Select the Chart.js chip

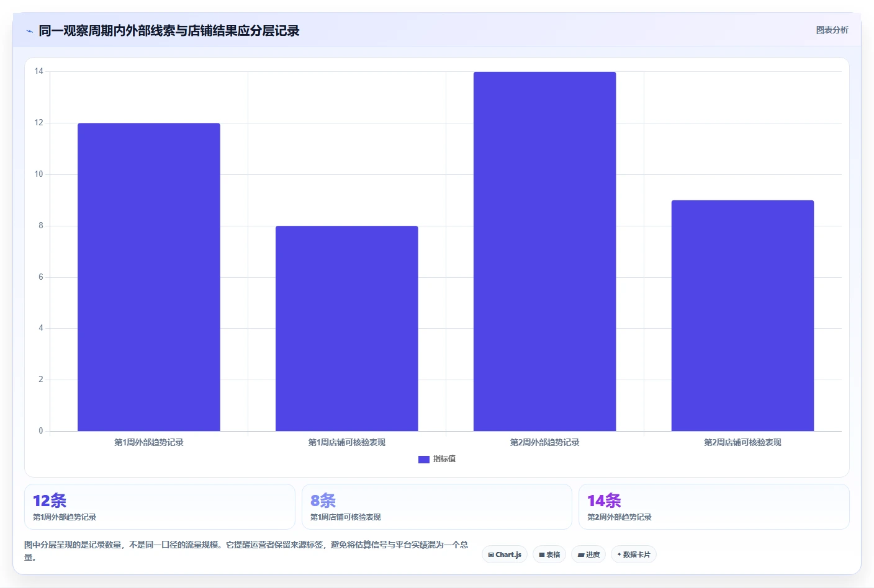click(505, 555)
